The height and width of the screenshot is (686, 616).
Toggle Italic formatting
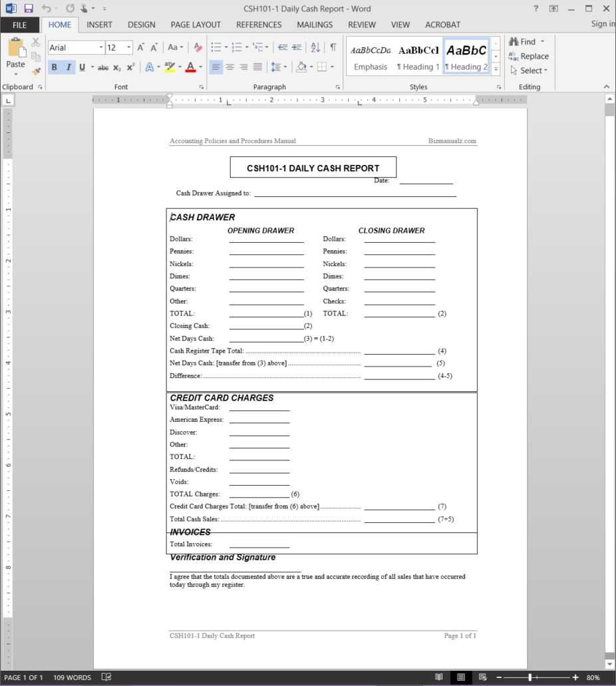click(68, 67)
